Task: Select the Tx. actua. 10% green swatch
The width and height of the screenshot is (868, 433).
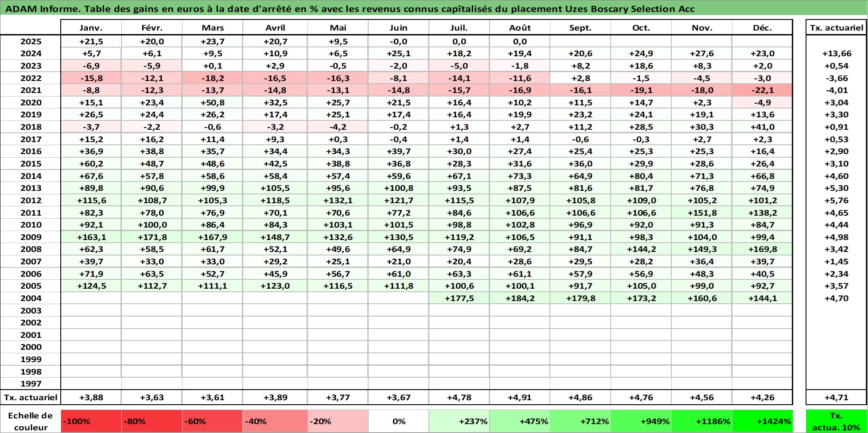Action: coord(837,421)
